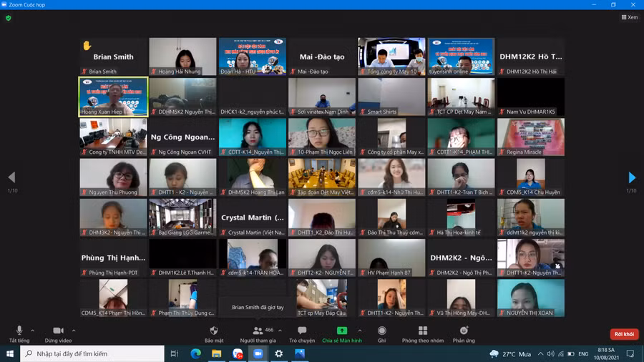Mute microphone with Tắt tiếng button
The image size is (644, 362).
[19, 331]
